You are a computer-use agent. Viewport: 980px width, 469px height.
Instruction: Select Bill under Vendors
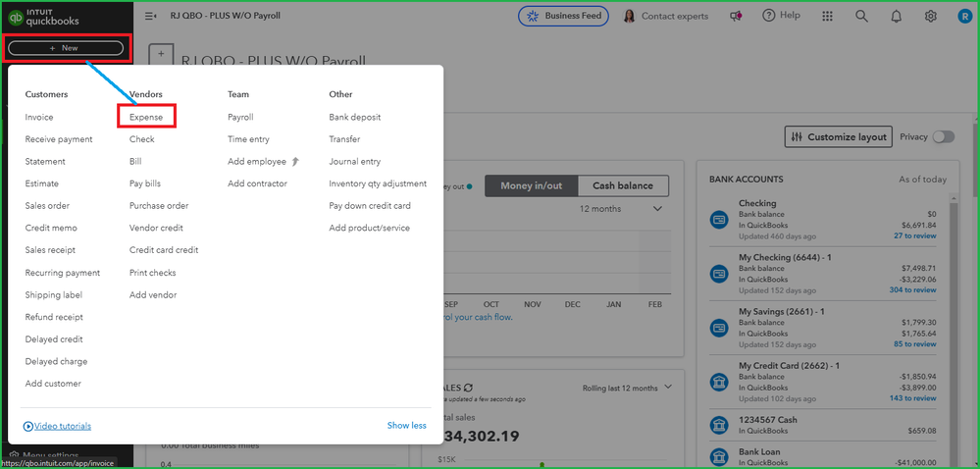(135, 161)
